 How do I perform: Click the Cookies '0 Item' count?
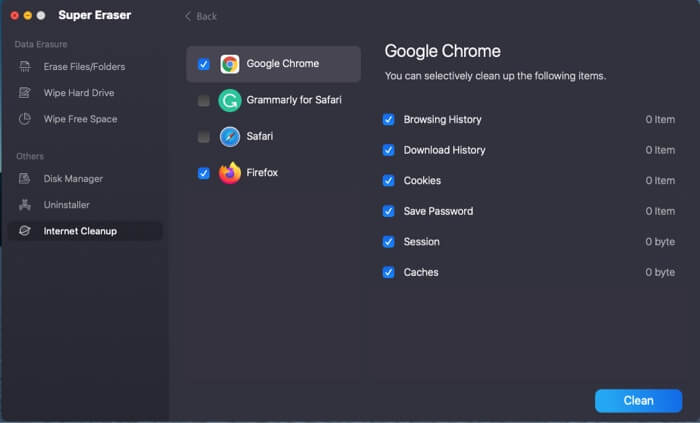(x=660, y=180)
